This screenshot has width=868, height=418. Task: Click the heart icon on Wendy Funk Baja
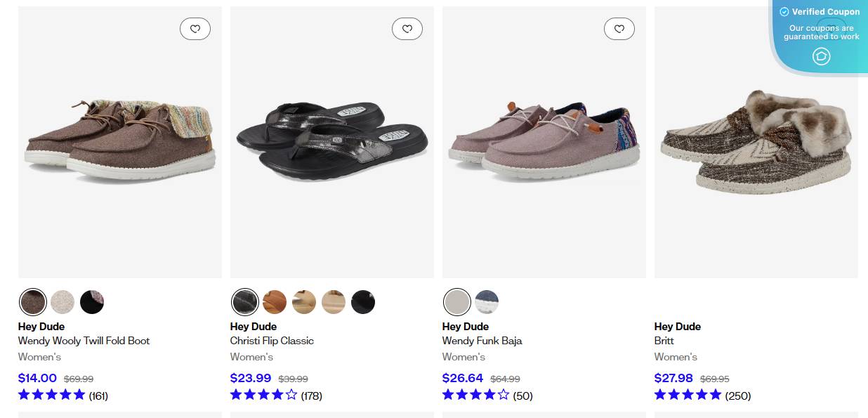[x=619, y=29]
